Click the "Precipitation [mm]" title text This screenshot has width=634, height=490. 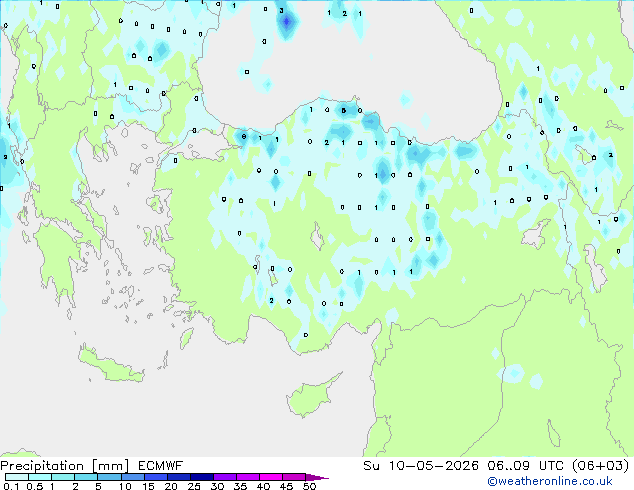pyautogui.click(x=65, y=466)
